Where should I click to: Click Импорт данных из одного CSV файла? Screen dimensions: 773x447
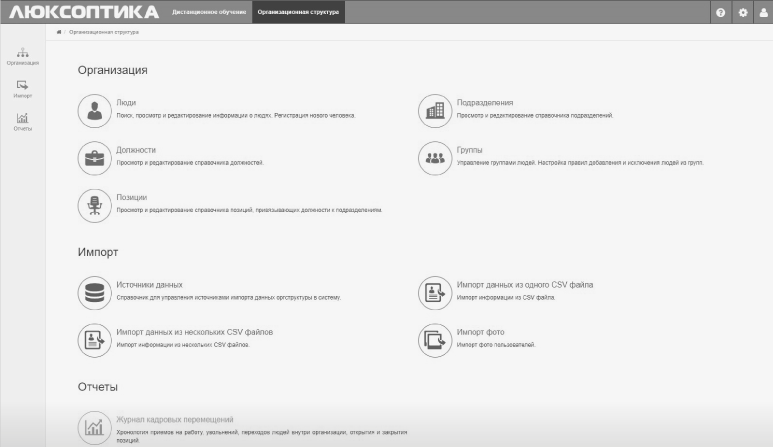click(525, 284)
